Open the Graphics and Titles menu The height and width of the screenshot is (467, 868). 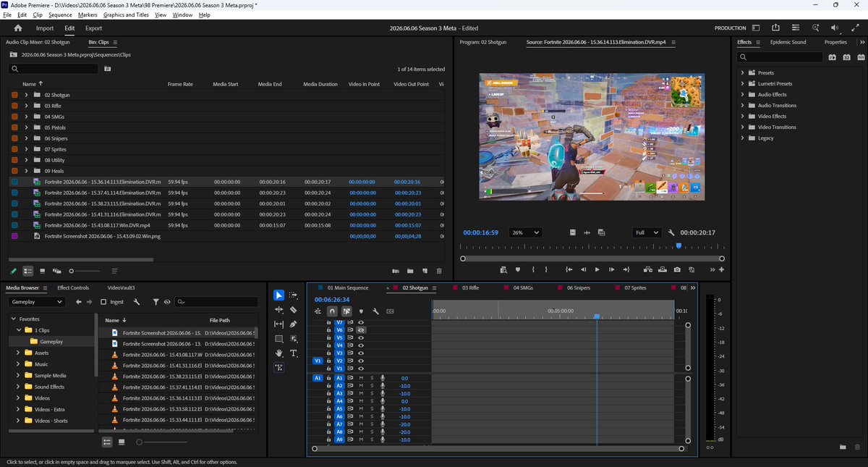click(x=126, y=14)
